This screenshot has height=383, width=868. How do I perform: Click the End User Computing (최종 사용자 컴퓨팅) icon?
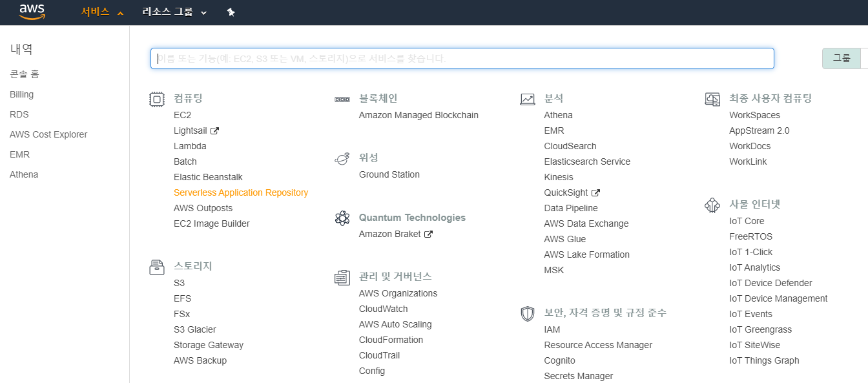[x=712, y=99]
